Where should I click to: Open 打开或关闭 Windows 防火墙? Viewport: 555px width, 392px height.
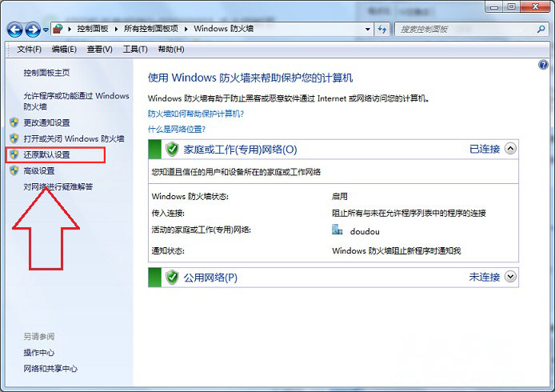click(x=74, y=138)
